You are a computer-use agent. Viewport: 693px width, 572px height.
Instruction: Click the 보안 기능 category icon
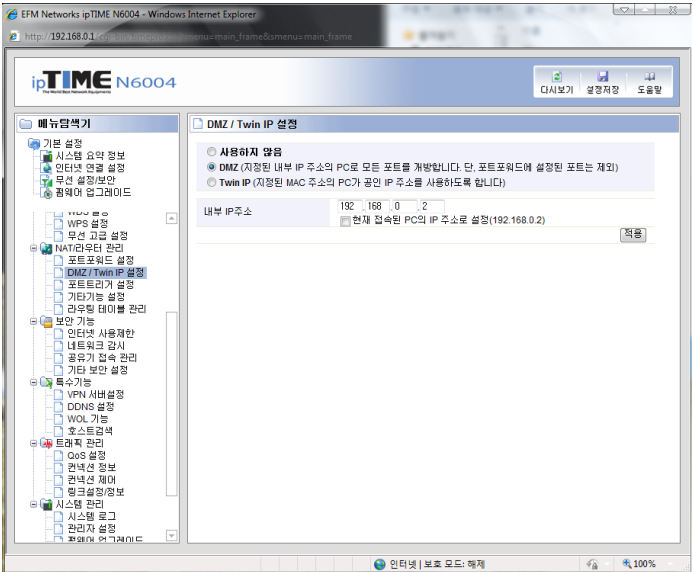(46, 321)
